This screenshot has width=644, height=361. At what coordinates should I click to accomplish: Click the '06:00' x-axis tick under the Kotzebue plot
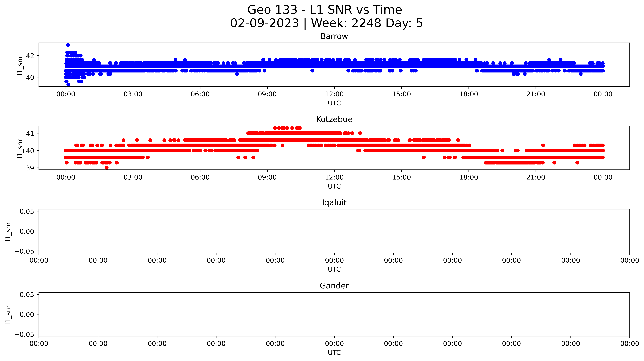pos(200,177)
